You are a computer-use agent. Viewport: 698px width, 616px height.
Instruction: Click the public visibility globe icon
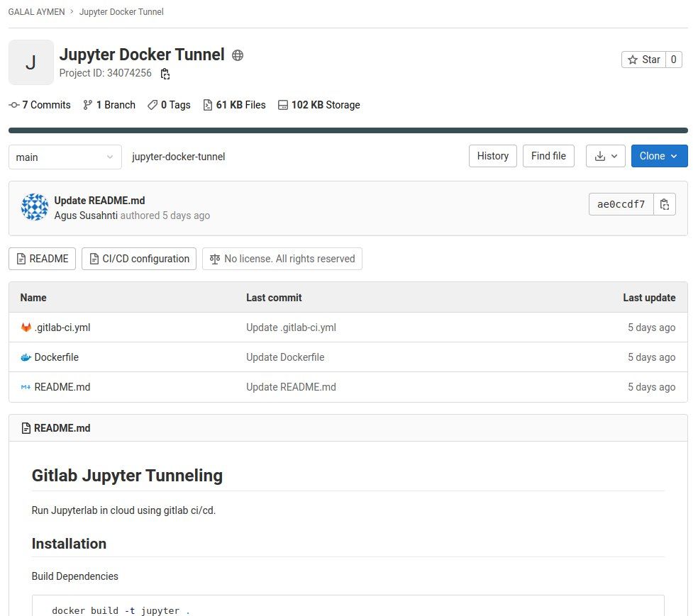tap(238, 55)
